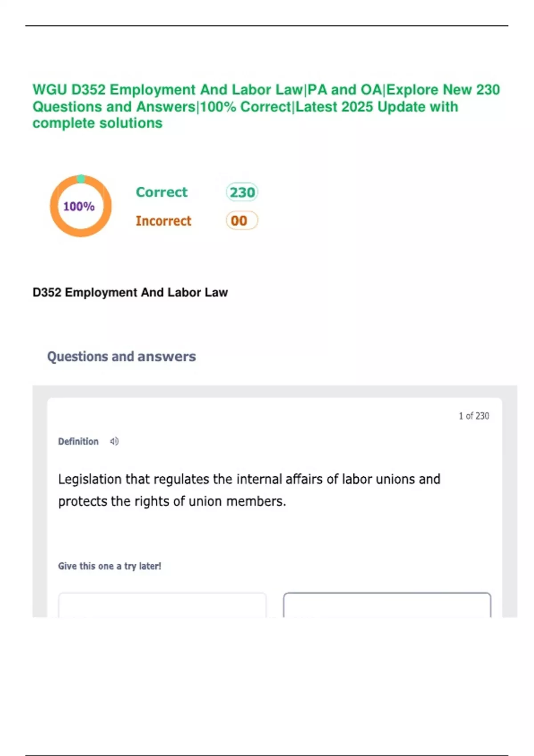Select the green 230 correct count badge
534x756 pixels.
point(242,192)
